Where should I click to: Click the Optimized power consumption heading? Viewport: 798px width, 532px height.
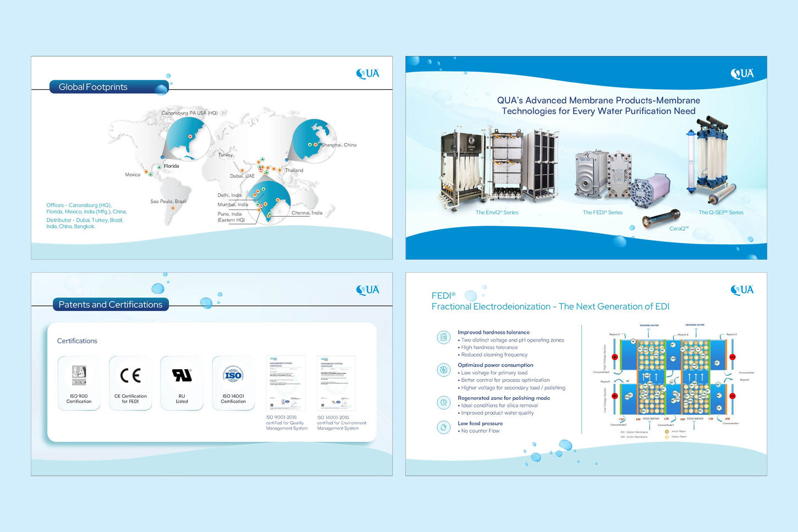point(495,365)
